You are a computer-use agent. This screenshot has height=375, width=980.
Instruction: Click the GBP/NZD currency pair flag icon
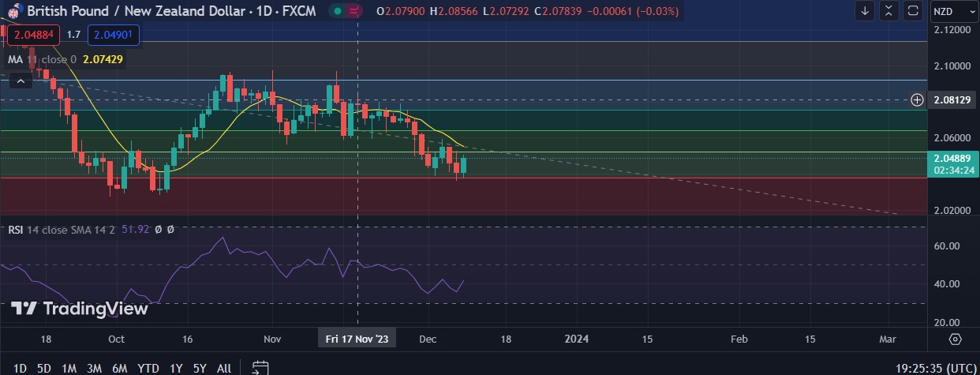point(13,11)
